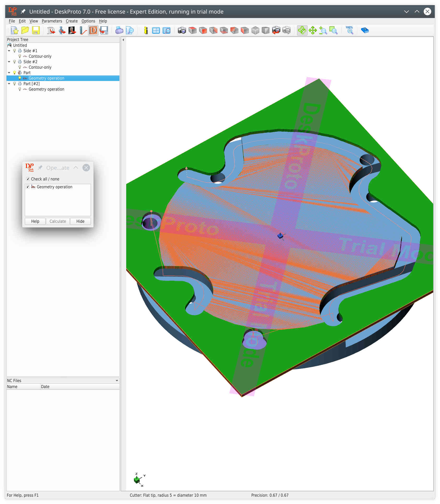Calculate toolpaths using the cutter icon
This screenshot has width=440, height=504.
pyautogui.click(x=83, y=31)
